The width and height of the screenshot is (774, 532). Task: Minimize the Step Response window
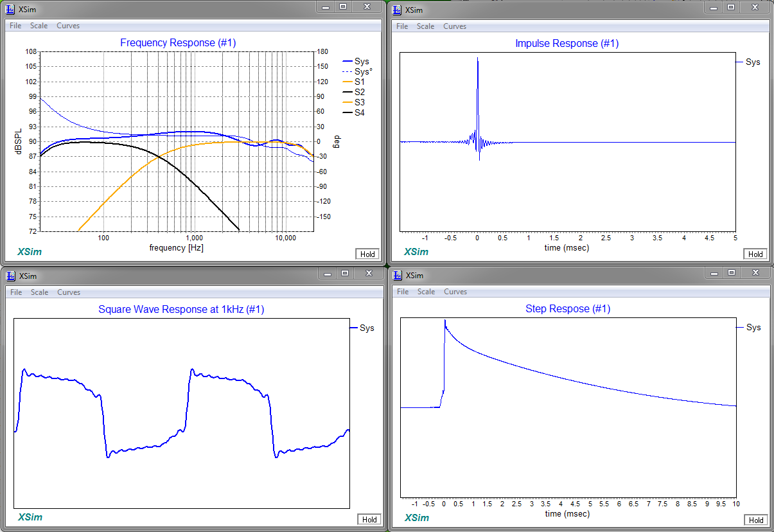pyautogui.click(x=714, y=272)
